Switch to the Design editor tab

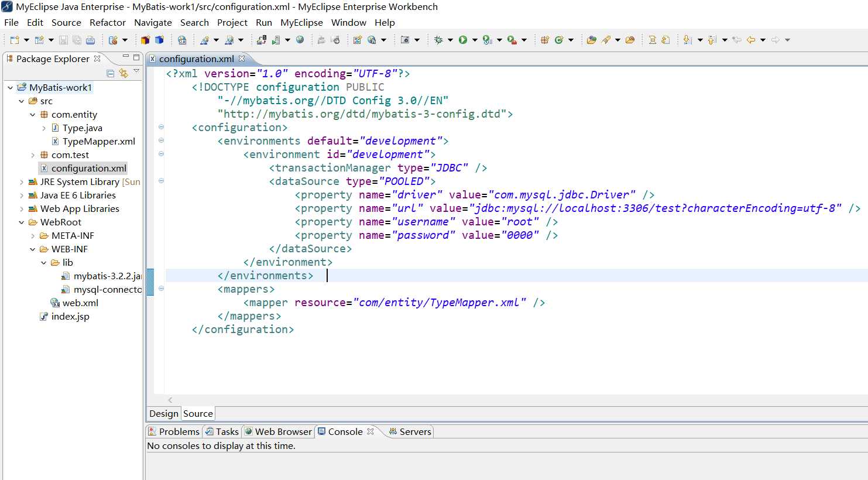point(164,413)
